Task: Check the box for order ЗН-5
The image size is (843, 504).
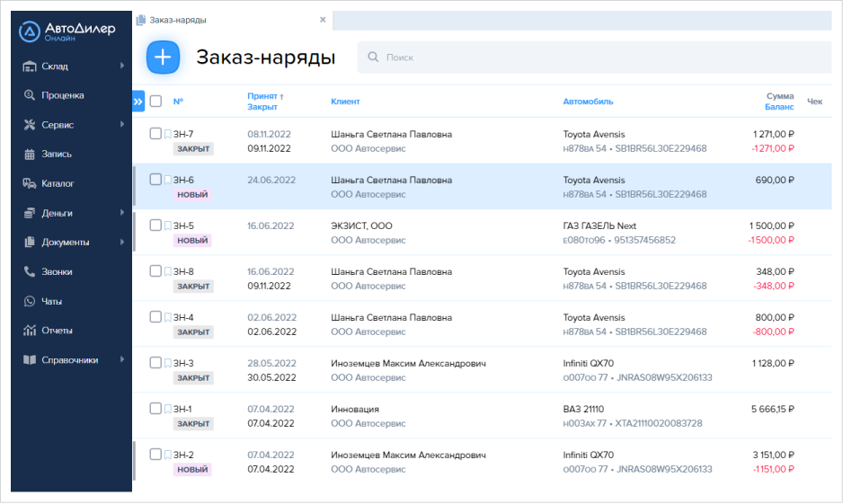Action: point(155,225)
